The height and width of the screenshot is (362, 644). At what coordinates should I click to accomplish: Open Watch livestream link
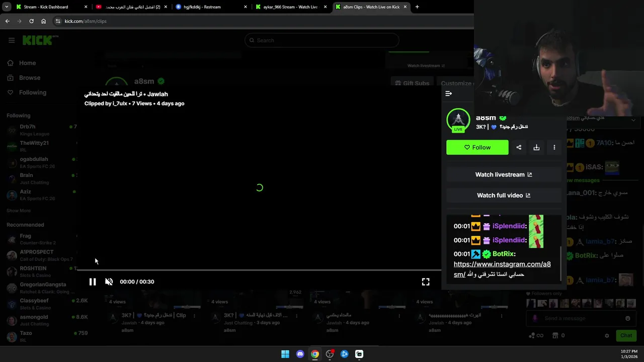pyautogui.click(x=504, y=174)
